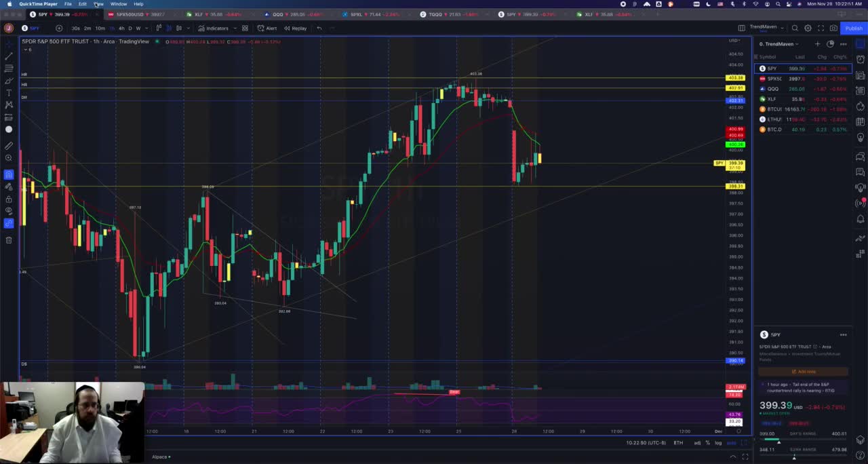Screen dimensions: 868x464
Task: Open the SPY symbol search box
Action: point(31,28)
